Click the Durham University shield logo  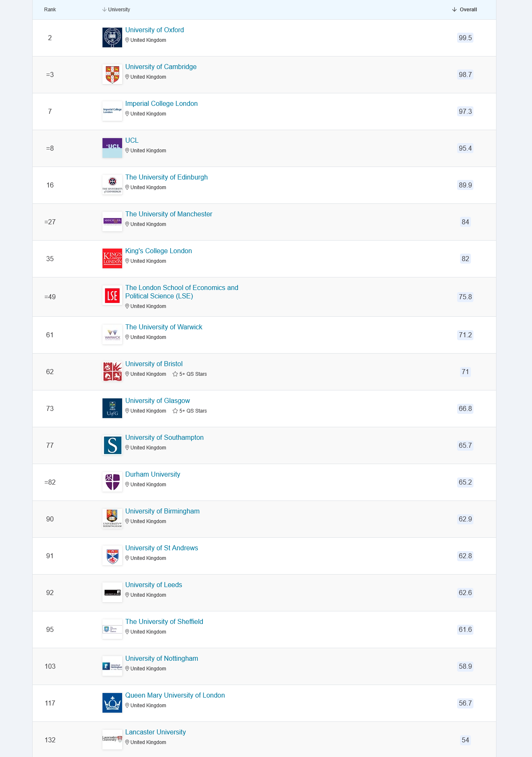pyautogui.click(x=112, y=482)
